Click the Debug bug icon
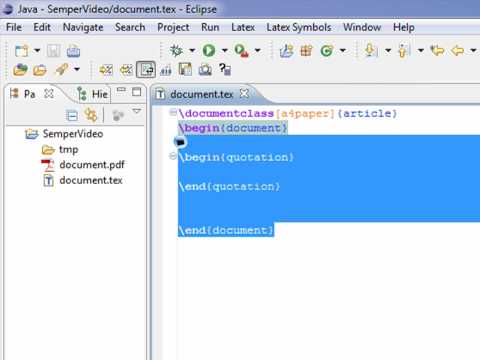This screenshot has height=360, width=480. pyautogui.click(x=176, y=51)
